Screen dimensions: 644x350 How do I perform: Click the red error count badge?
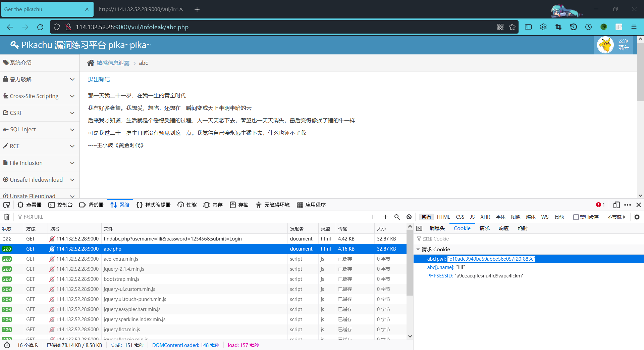pos(600,205)
